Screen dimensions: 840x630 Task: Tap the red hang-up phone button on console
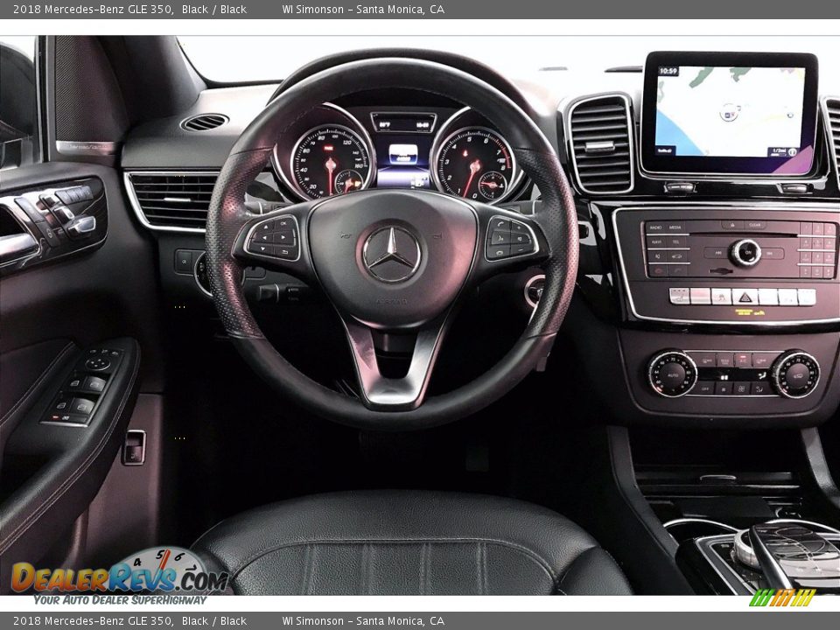(658, 271)
